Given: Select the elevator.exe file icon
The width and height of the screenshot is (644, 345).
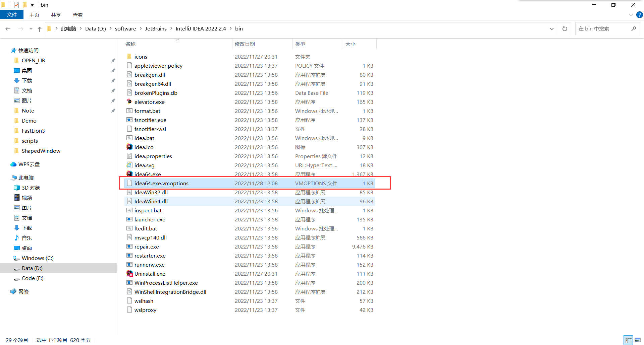Looking at the screenshot, I should pyautogui.click(x=129, y=102).
